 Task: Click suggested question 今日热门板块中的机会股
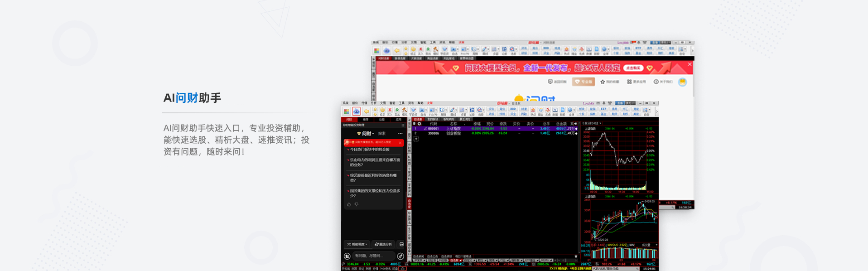[370, 150]
